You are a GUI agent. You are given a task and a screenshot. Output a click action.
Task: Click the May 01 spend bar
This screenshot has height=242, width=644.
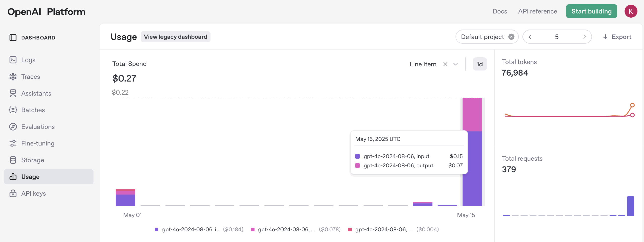125,198
